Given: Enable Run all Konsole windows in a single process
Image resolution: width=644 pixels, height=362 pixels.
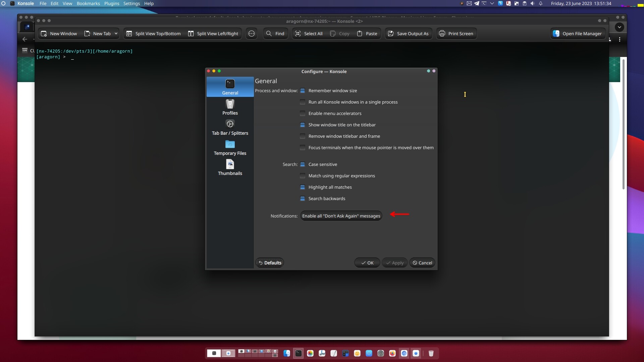Looking at the screenshot, I should click(x=303, y=102).
